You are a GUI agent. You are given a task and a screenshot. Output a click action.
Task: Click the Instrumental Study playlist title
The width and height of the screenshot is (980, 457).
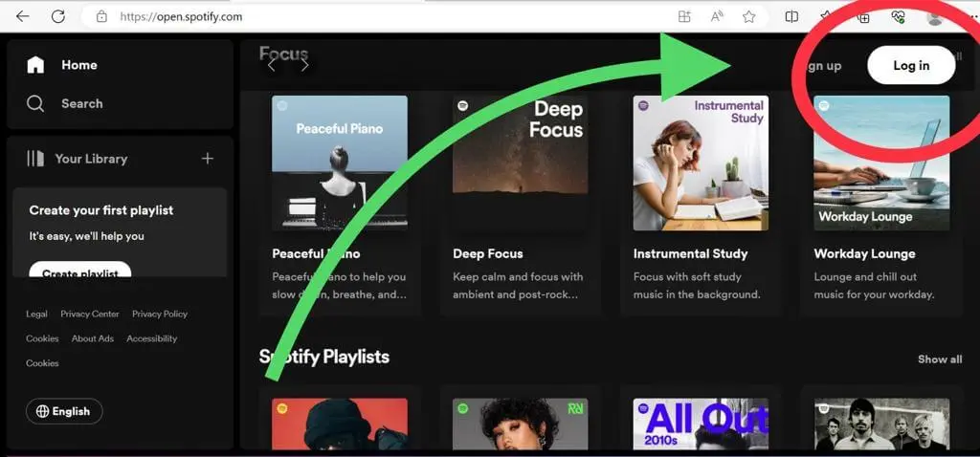click(690, 253)
